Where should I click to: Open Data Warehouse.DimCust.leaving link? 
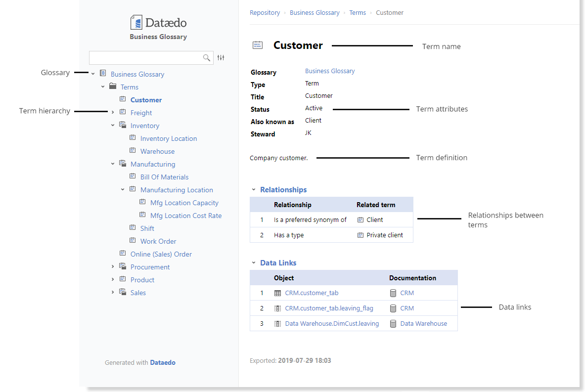[332, 324]
